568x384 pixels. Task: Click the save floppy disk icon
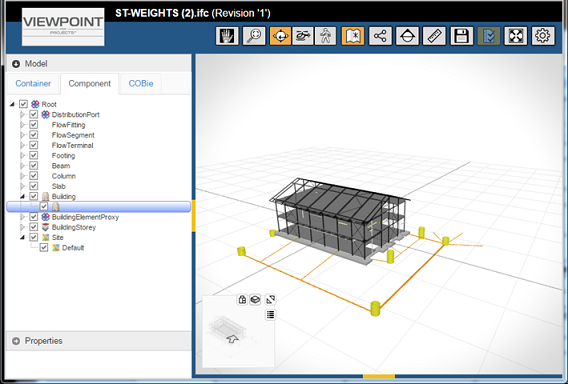pos(462,36)
